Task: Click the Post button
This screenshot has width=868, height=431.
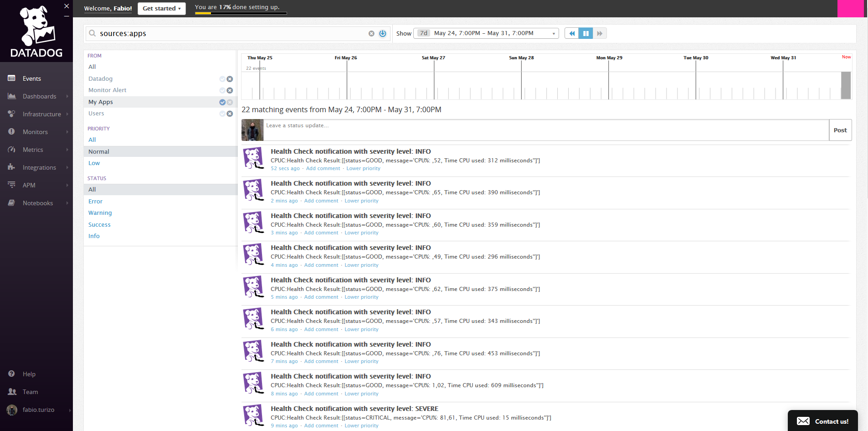Action: [840, 130]
